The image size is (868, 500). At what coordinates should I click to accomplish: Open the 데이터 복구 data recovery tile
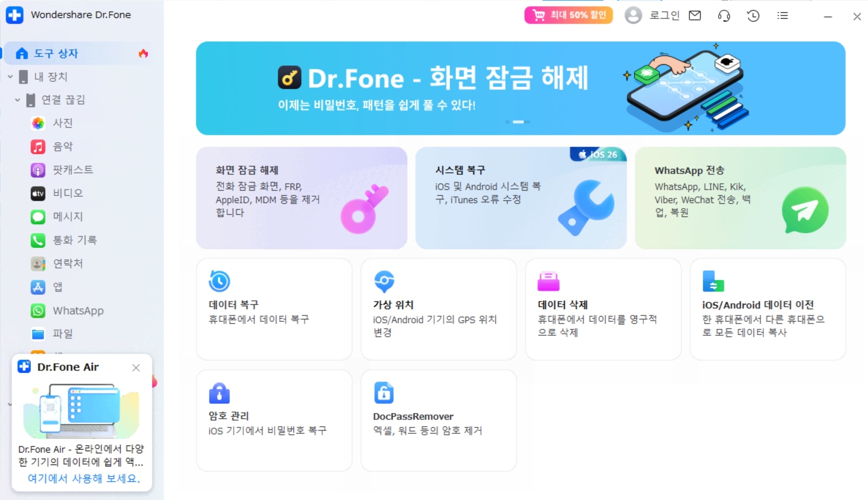(x=274, y=309)
